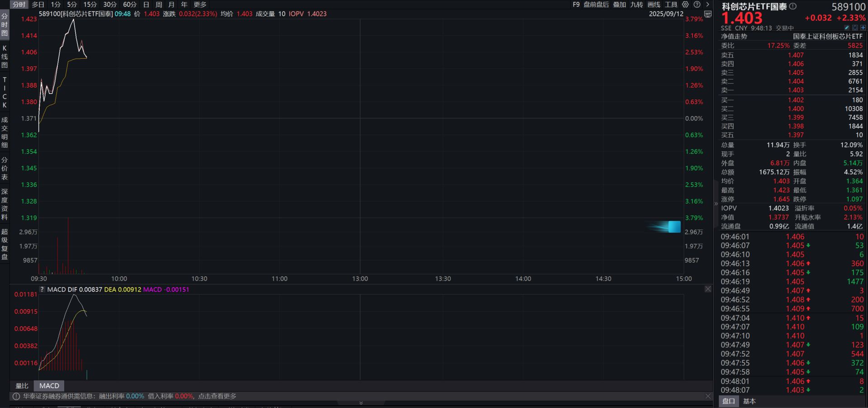Viewport: 868px width, 408px height.
Task: Select the K线图 view in left sidebar
Action: coord(5,56)
